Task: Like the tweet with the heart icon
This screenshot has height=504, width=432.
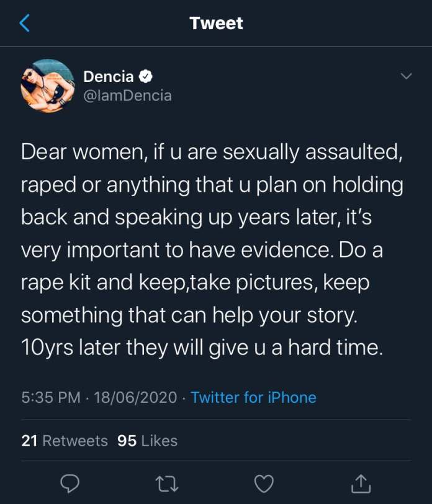Action: pyautogui.click(x=265, y=483)
